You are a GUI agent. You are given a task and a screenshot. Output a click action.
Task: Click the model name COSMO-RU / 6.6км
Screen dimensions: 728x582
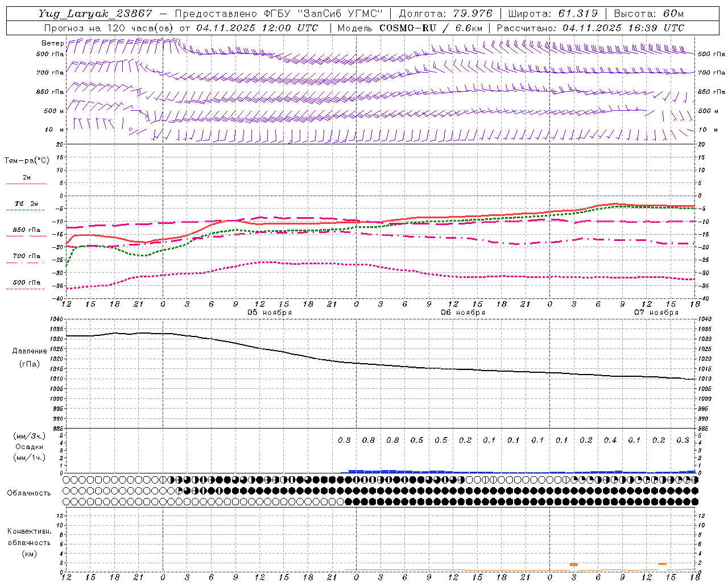click(x=431, y=28)
